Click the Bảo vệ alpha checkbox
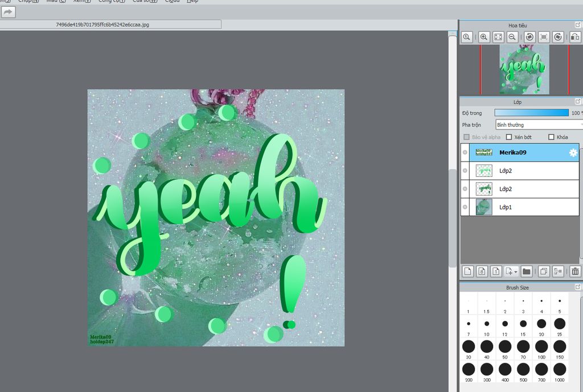This screenshot has width=583, height=392. [x=467, y=137]
